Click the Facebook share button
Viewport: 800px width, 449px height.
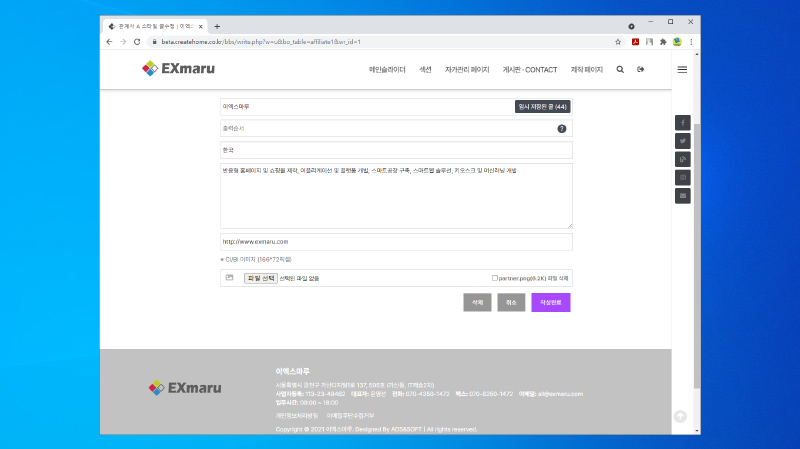pos(683,122)
